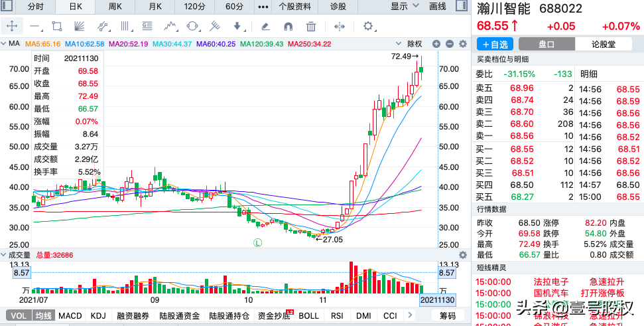644x326 pixels.
Task: Select DMI indicator tab
Action: tap(363, 316)
